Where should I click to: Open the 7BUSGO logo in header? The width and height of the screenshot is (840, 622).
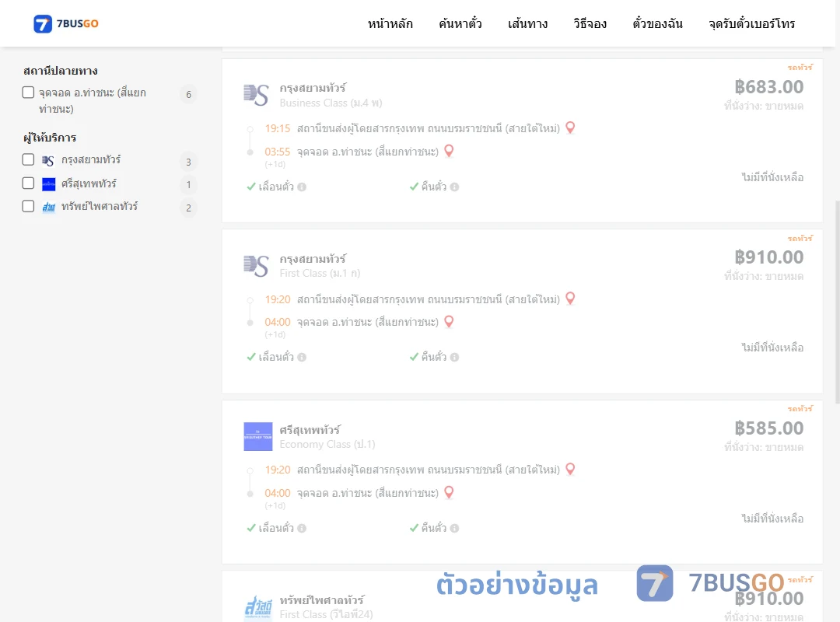66,23
